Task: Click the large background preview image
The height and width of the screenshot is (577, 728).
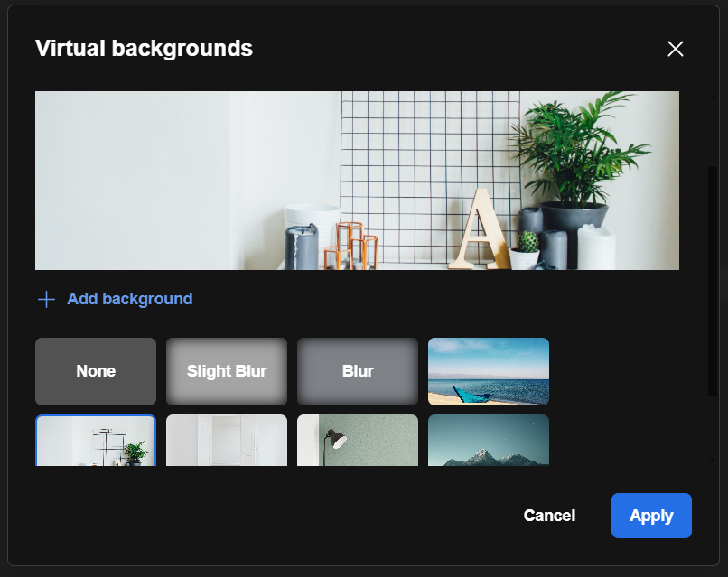Action: (357, 180)
